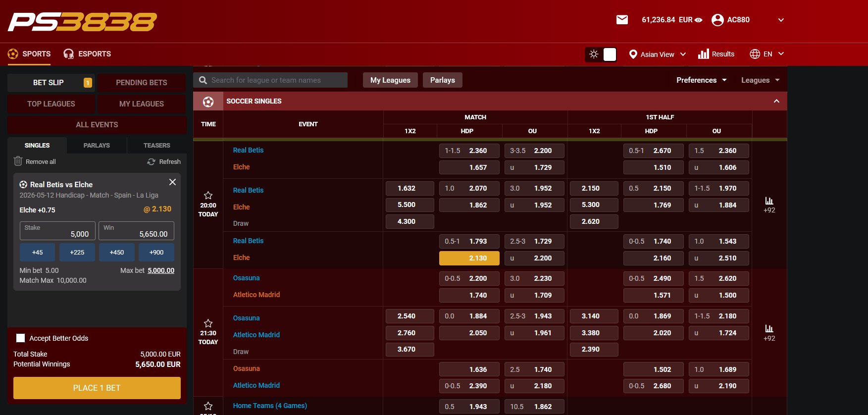Remove the Real Betis vs Elche selection

coord(172,182)
